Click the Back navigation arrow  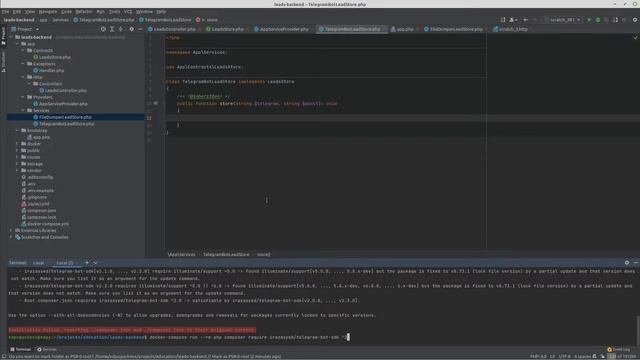[x=526, y=20]
